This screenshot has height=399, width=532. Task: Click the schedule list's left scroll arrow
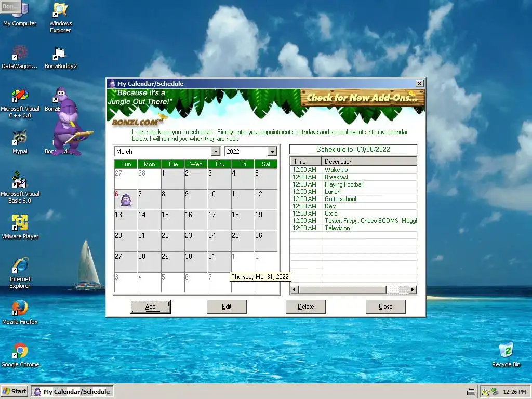(x=295, y=290)
